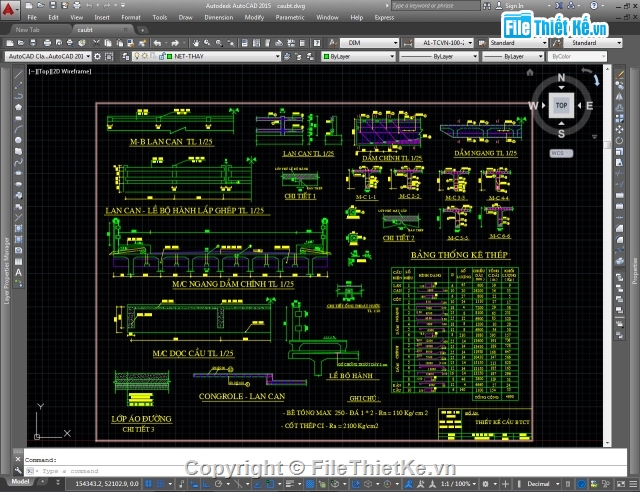Open the ByLayer linetype dropdown

coord(438,56)
